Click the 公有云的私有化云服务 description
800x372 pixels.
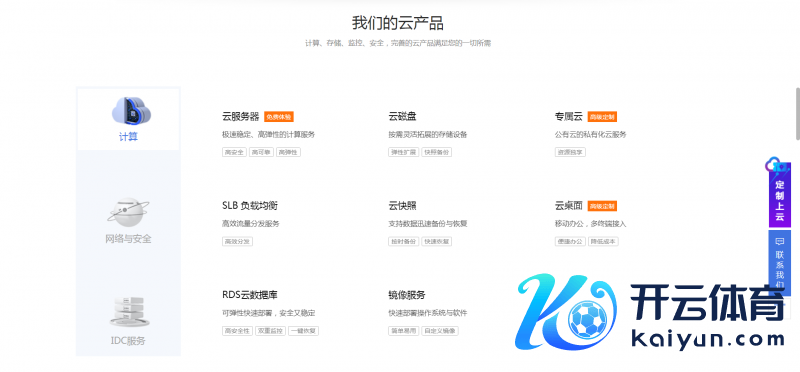point(590,135)
